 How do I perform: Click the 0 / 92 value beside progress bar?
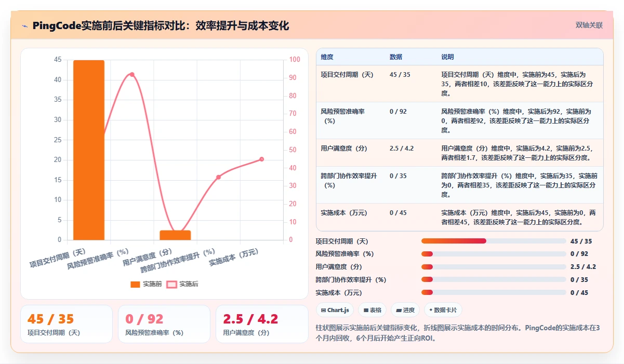click(x=579, y=254)
